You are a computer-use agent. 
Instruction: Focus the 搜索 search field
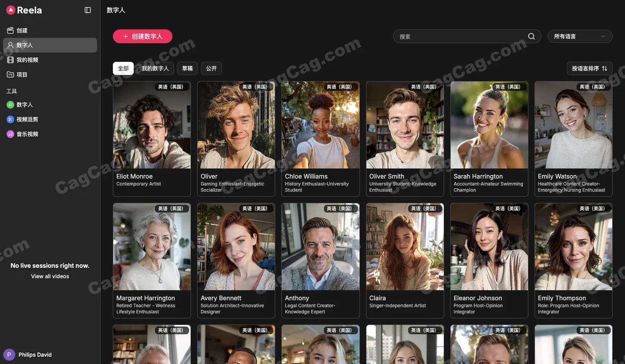coord(467,36)
